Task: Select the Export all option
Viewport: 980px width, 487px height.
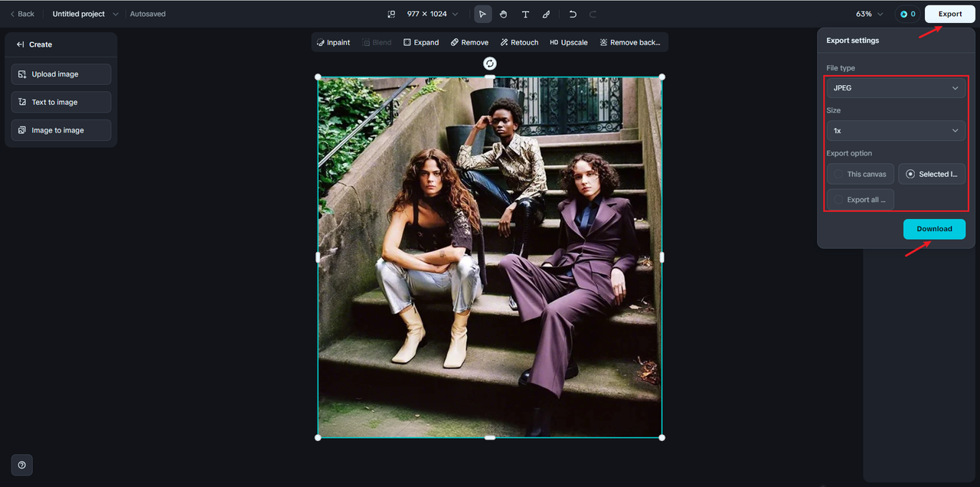Action: pyautogui.click(x=861, y=200)
